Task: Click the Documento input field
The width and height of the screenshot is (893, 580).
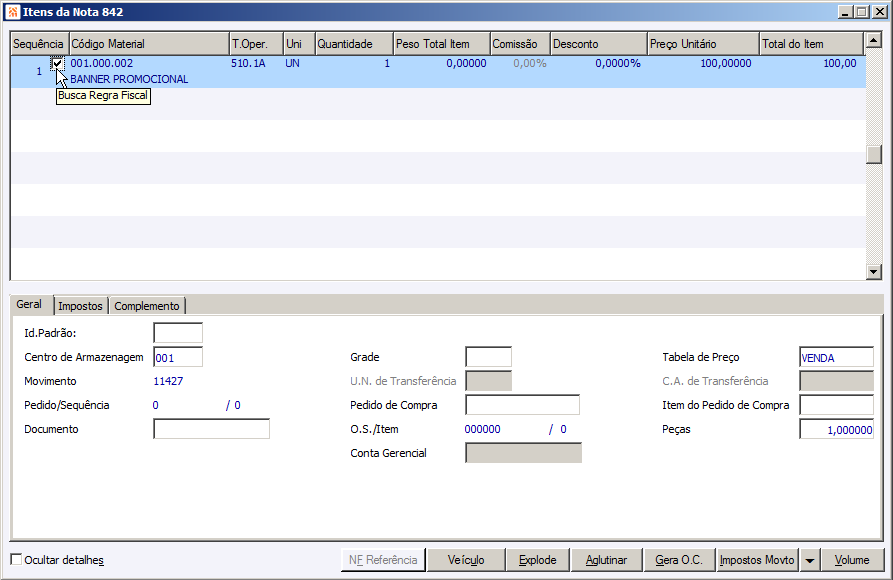Action: [211, 429]
